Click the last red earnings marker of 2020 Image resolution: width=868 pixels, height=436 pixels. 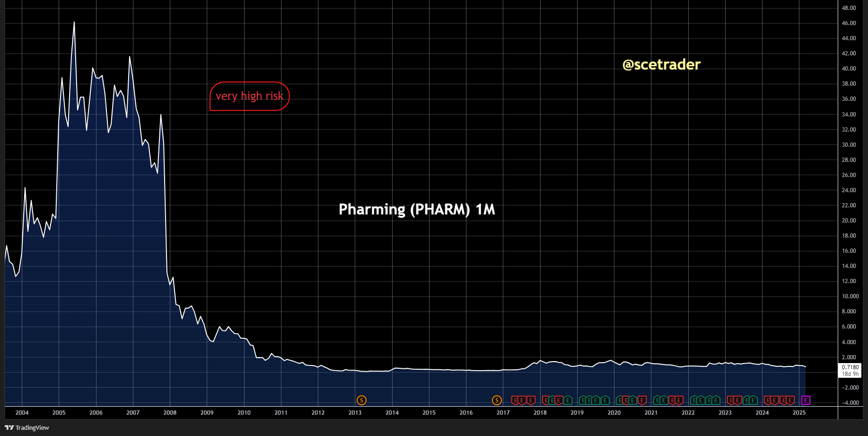pos(642,400)
